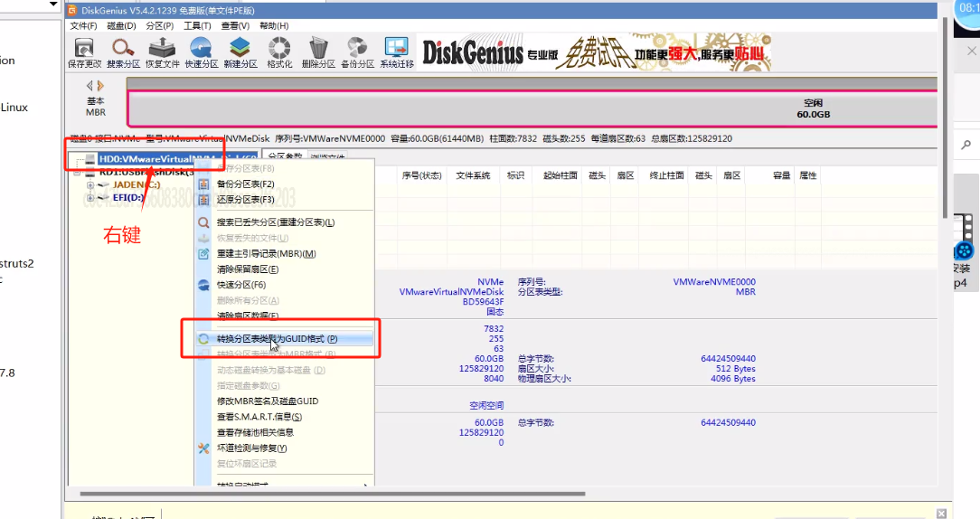Select the RD1:USB flash disk tree node
This screenshot has height=519, width=980.
tap(146, 172)
